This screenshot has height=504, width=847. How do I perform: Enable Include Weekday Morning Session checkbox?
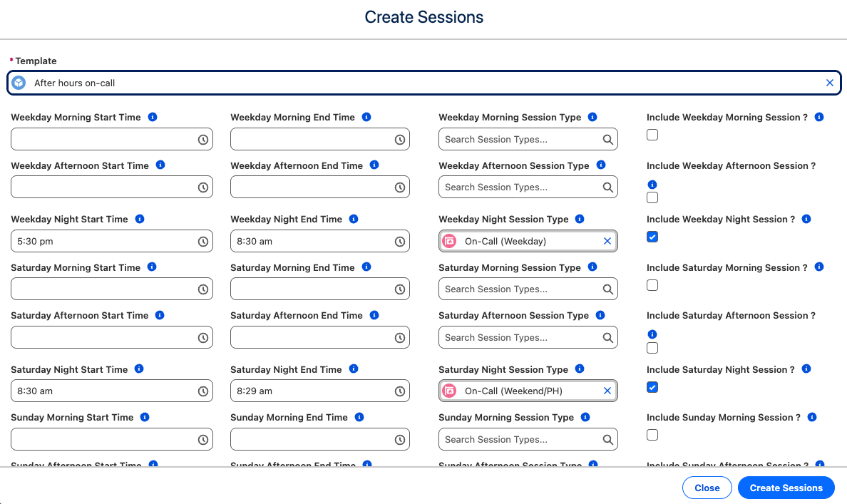[x=652, y=135]
